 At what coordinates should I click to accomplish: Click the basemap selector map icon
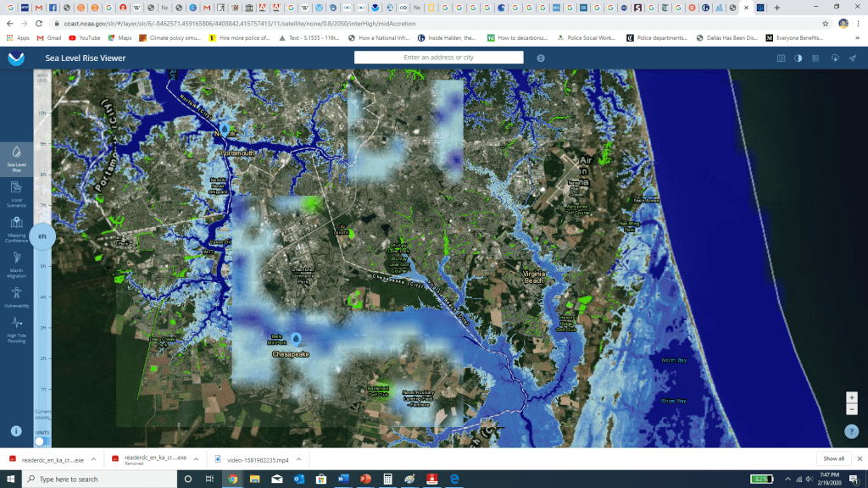click(x=782, y=58)
